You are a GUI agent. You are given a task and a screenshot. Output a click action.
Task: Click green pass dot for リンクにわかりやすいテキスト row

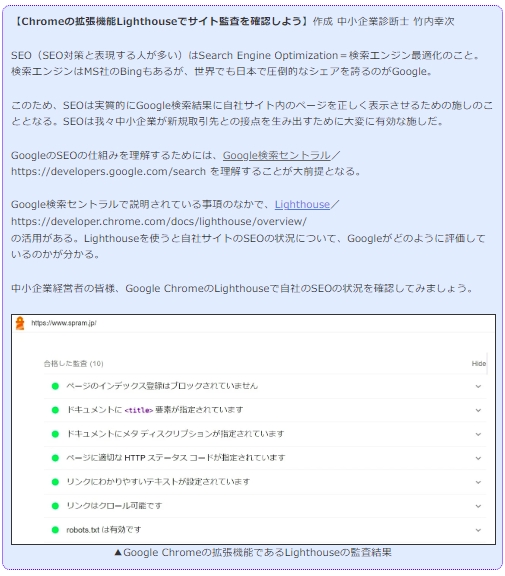[x=55, y=482]
